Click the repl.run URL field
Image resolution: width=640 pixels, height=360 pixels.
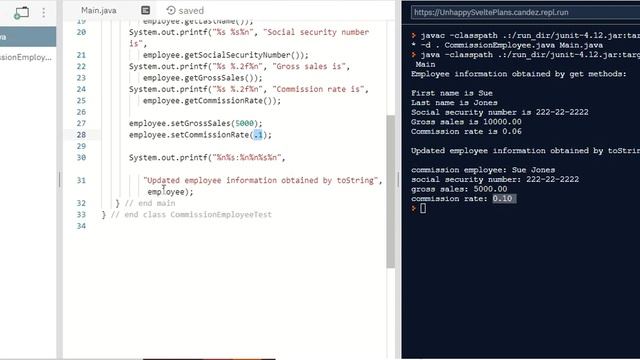525,12
